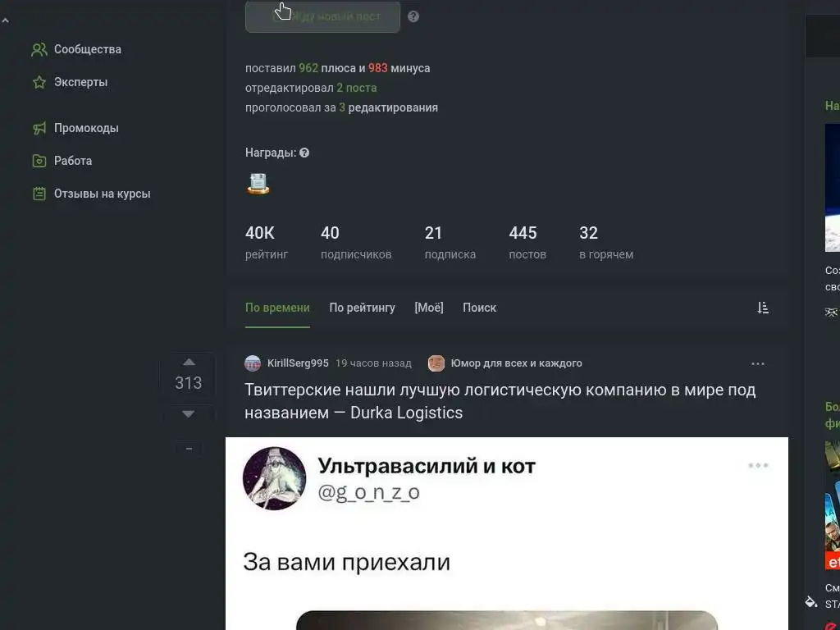Toggle the minus collapse button below the vote counter
Image resolution: width=840 pixels, height=630 pixels.
[x=189, y=449]
